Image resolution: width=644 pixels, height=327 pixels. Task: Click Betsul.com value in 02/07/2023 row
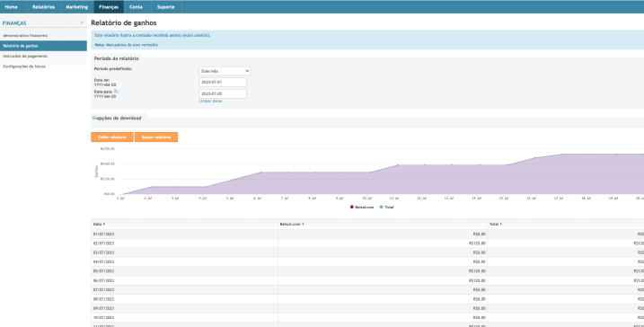point(477,243)
